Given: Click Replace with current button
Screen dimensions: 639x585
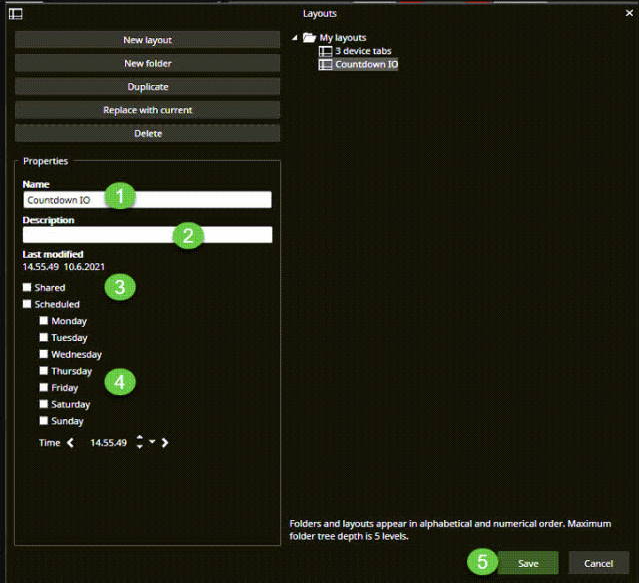Looking at the screenshot, I should pos(147,110).
